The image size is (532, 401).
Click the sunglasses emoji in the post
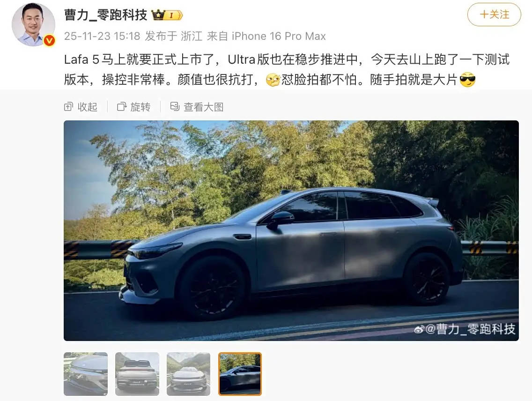point(467,80)
